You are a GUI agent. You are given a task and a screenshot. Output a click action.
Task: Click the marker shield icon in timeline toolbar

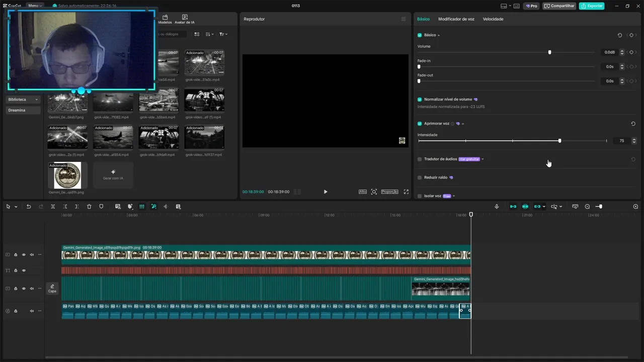(101, 207)
